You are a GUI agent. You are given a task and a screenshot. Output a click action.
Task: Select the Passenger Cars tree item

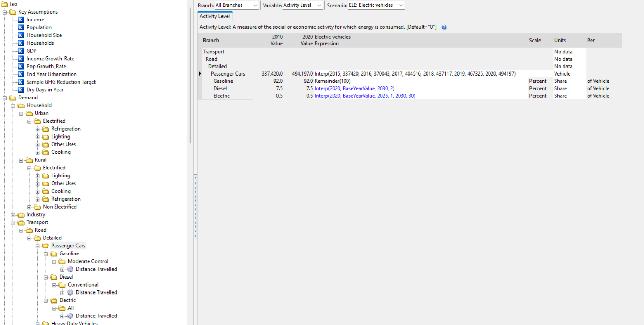point(68,246)
